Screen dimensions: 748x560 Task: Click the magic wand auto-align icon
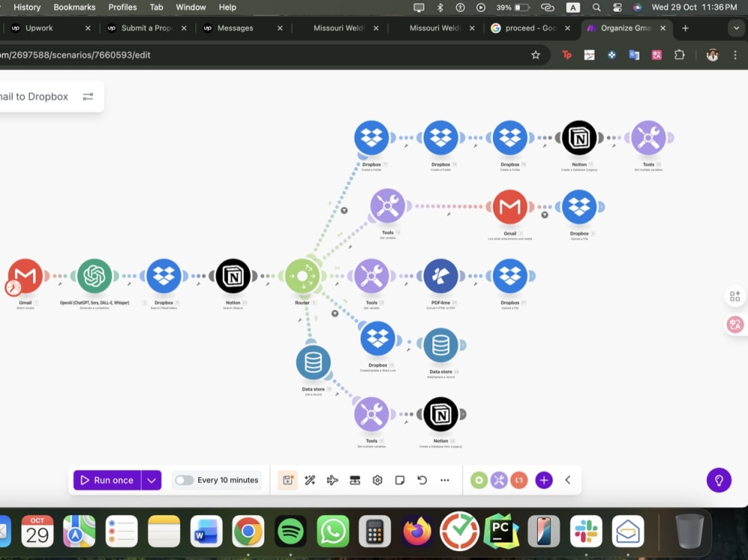[310, 480]
